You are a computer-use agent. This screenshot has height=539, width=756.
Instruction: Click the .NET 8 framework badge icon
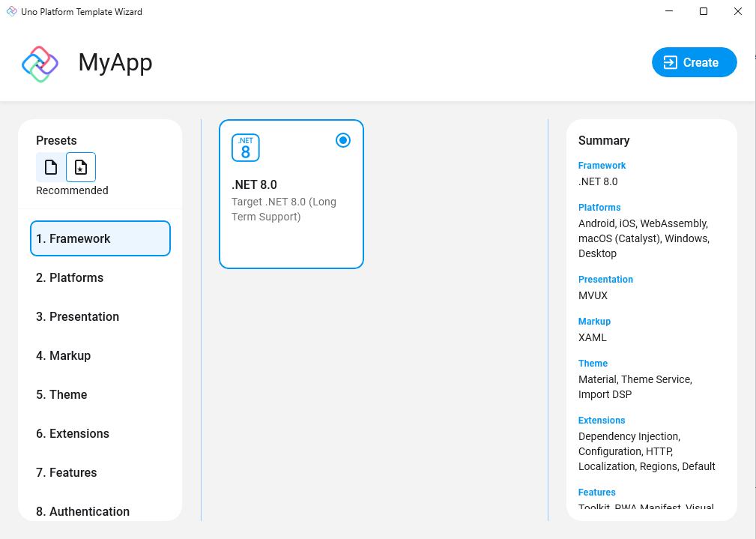246,148
